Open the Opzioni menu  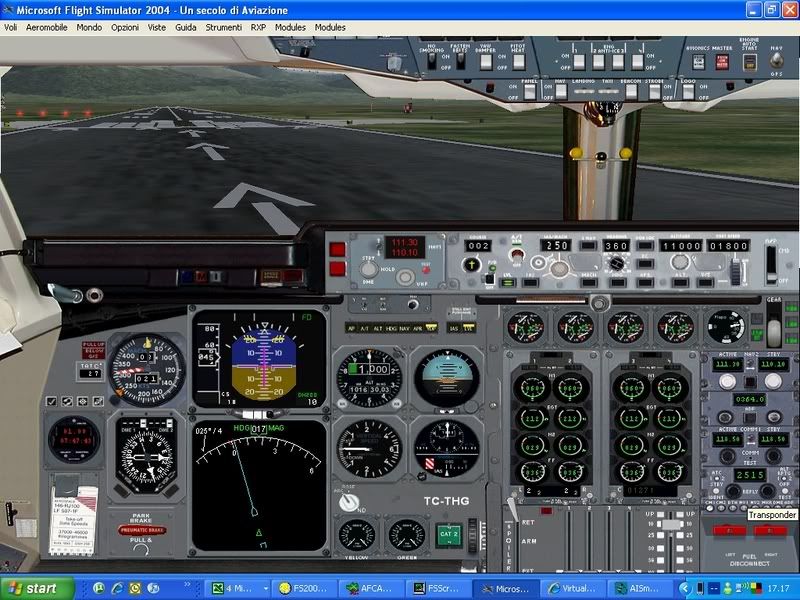[125, 28]
